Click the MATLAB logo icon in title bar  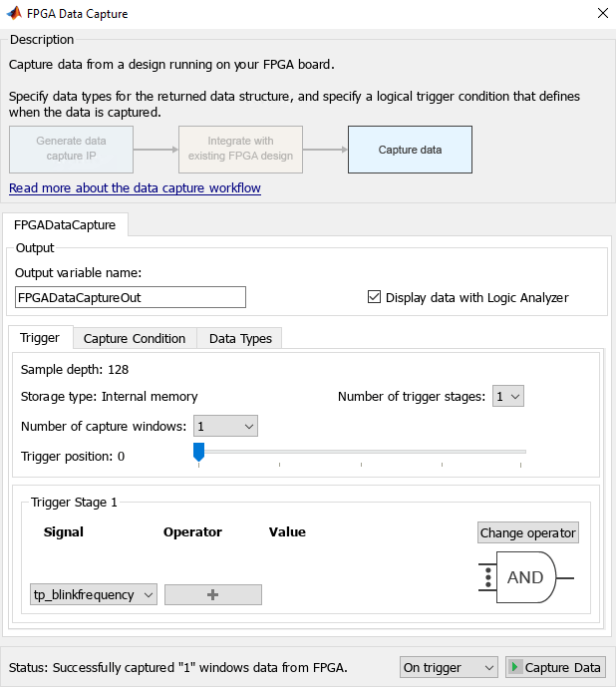click(x=14, y=14)
